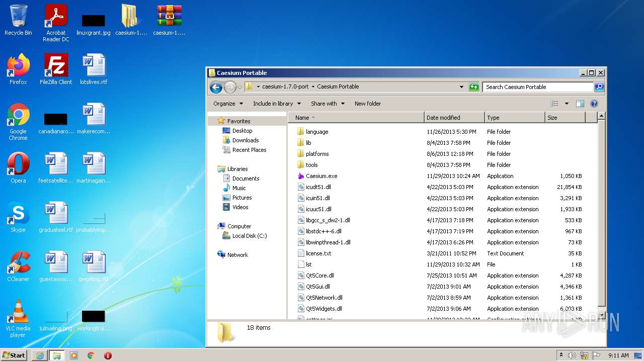Image resolution: width=644 pixels, height=362 pixels.
Task: Click Caesium Portable breadcrumb segment
Action: coord(338,86)
